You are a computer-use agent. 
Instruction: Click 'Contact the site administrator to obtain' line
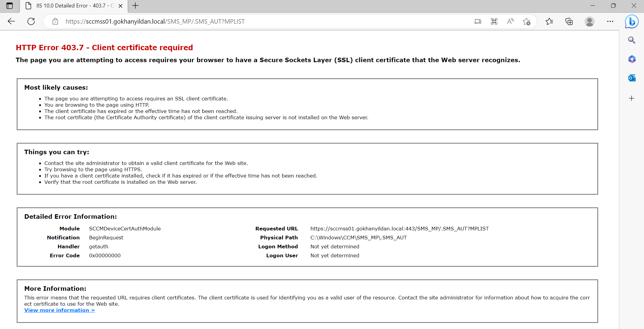pyautogui.click(x=146, y=163)
